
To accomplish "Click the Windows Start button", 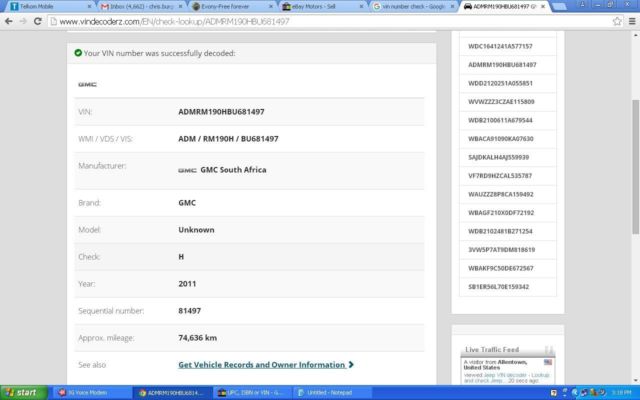I will [x=21, y=392].
